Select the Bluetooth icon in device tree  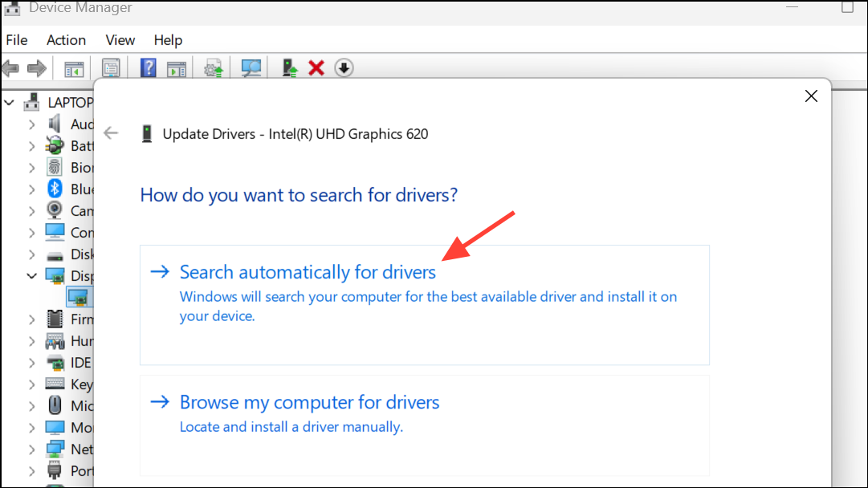pos(55,189)
